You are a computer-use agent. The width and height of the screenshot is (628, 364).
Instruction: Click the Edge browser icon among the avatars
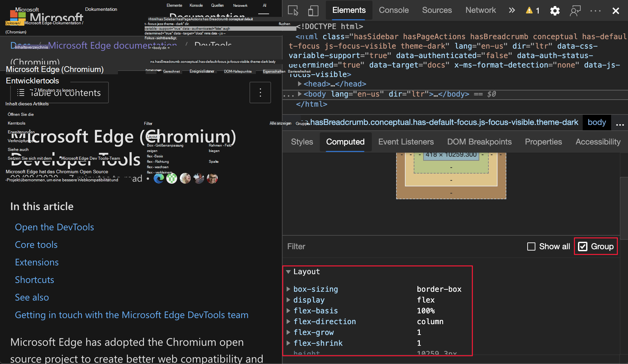coord(159,178)
